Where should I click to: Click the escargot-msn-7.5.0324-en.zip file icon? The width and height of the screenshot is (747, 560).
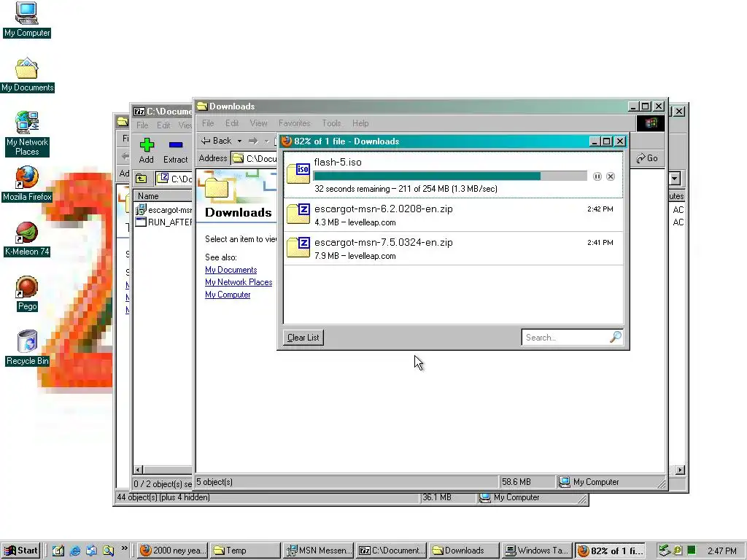298,247
